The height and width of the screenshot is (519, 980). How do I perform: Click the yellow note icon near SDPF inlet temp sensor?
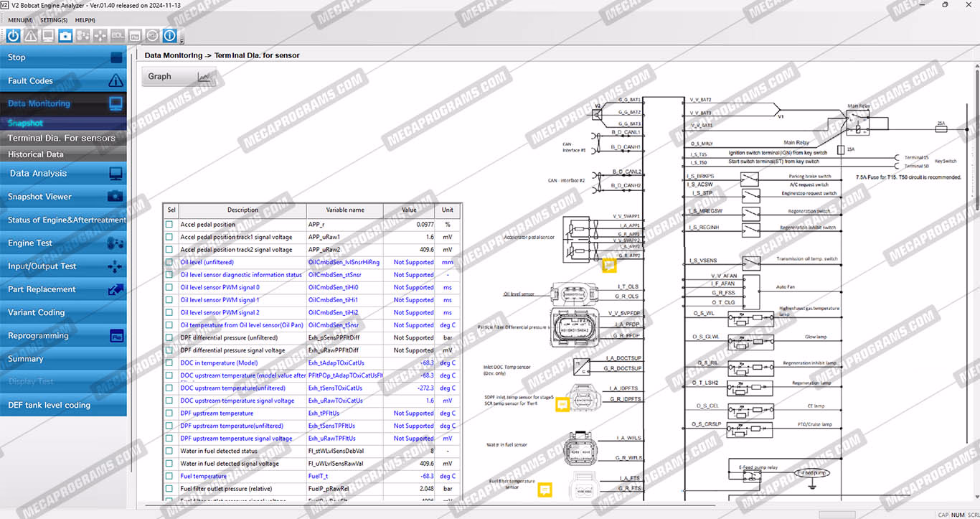[563, 405]
